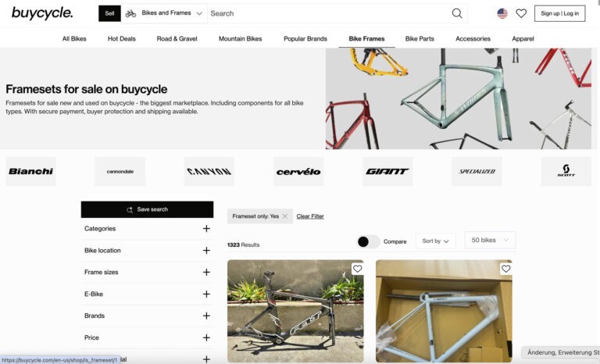
Task: Toggle the Compare switch
Action: (368, 241)
